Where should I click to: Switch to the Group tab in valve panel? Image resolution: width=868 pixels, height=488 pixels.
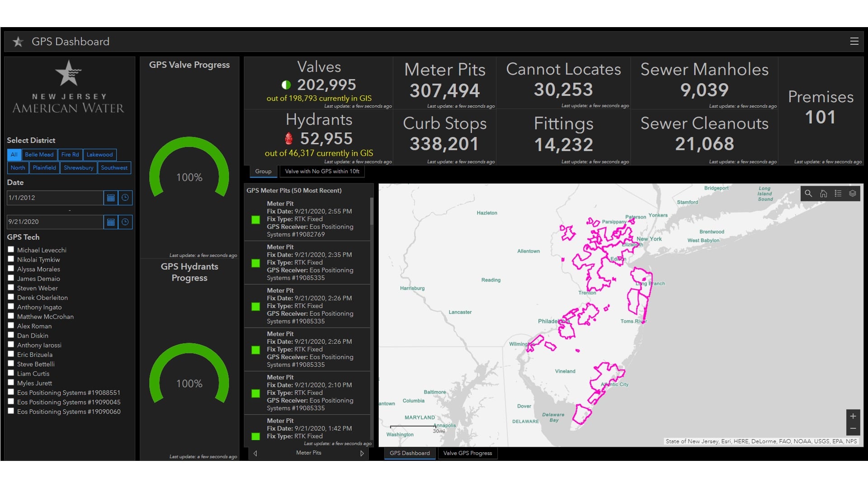click(x=262, y=172)
